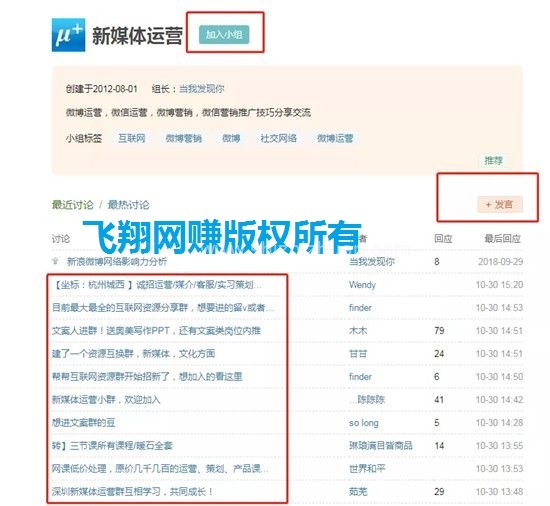
Task: Open author 当我发现你 in topic list
Action: [x=372, y=262]
